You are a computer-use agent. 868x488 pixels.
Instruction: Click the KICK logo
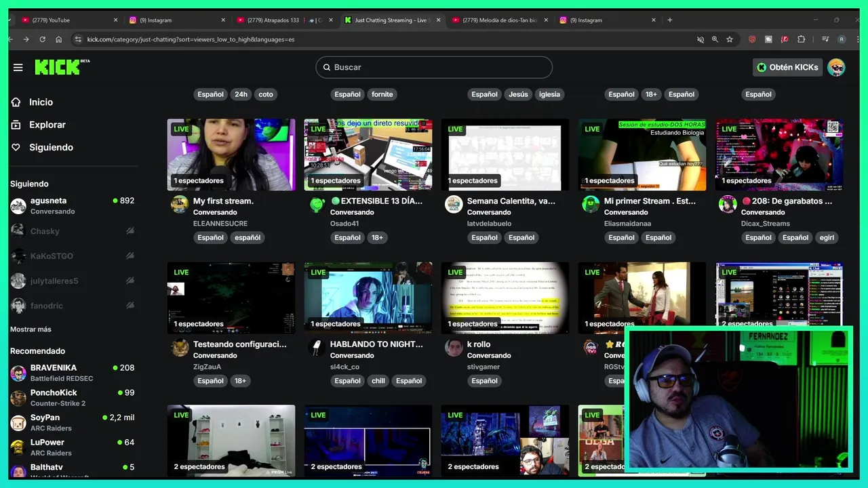[62, 66]
